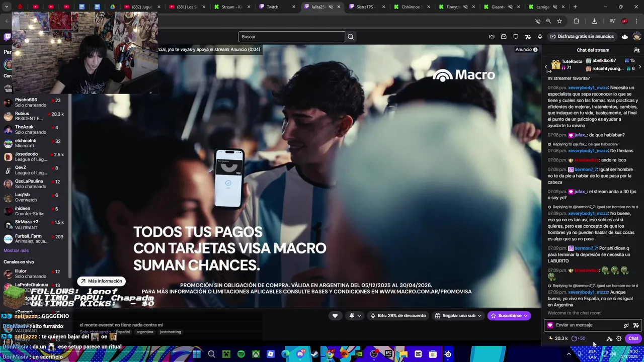This screenshot has width=644, height=362.
Task: Click the Windows Start button
Action: (x=197, y=354)
